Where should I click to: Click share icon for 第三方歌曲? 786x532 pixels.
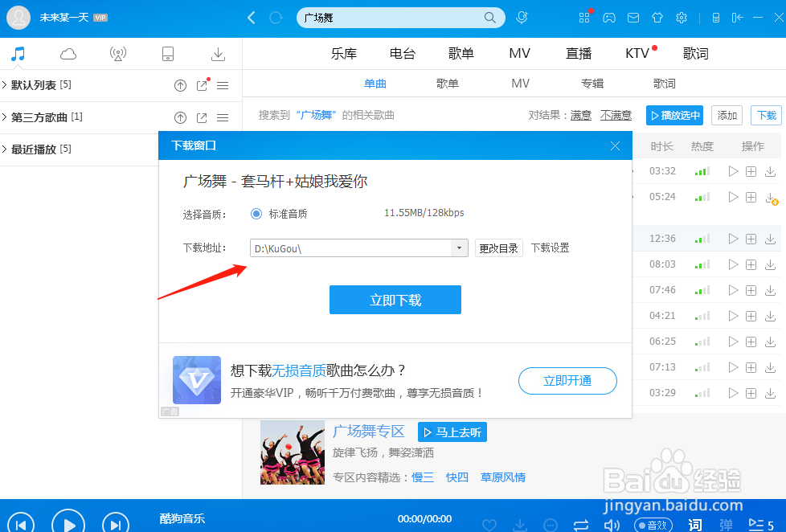[x=202, y=118]
